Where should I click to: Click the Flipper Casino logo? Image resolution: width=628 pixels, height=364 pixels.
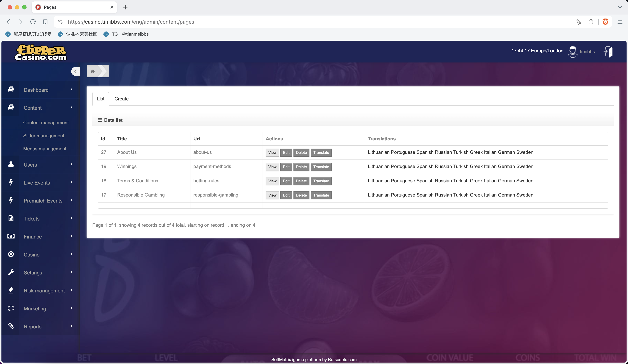point(40,52)
